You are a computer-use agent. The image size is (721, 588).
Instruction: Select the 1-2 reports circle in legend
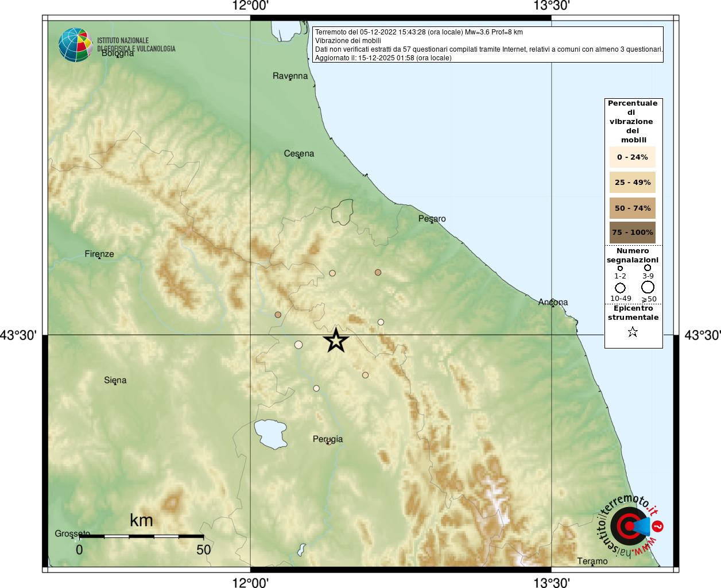[620, 268]
